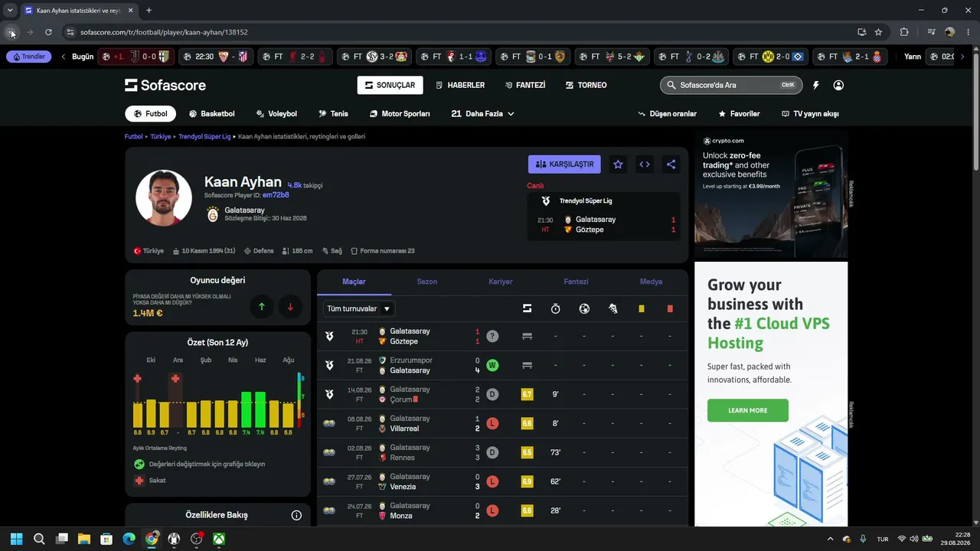
Task: Show hidden system tray icons
Action: 831,539
